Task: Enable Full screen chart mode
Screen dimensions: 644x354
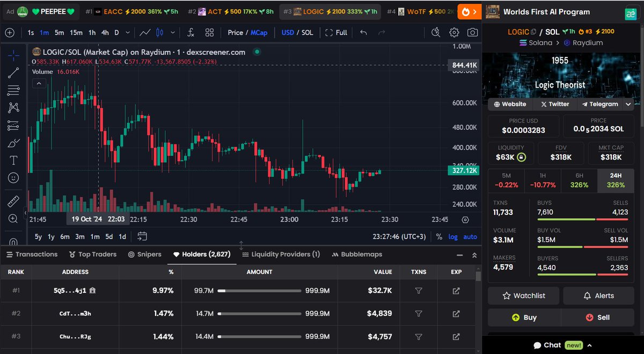Action: click(x=336, y=33)
